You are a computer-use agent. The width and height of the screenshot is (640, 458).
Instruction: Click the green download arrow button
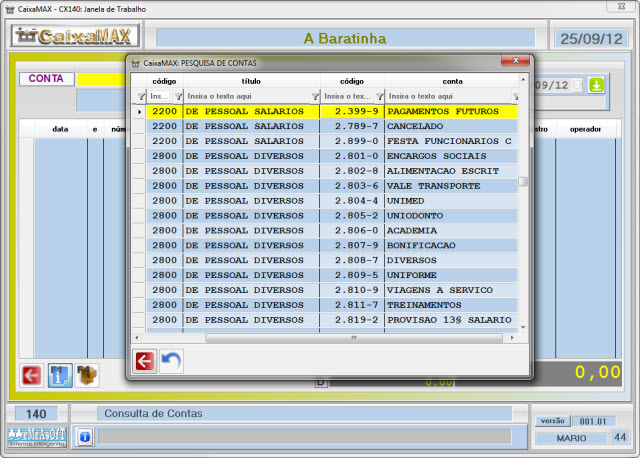(x=596, y=85)
